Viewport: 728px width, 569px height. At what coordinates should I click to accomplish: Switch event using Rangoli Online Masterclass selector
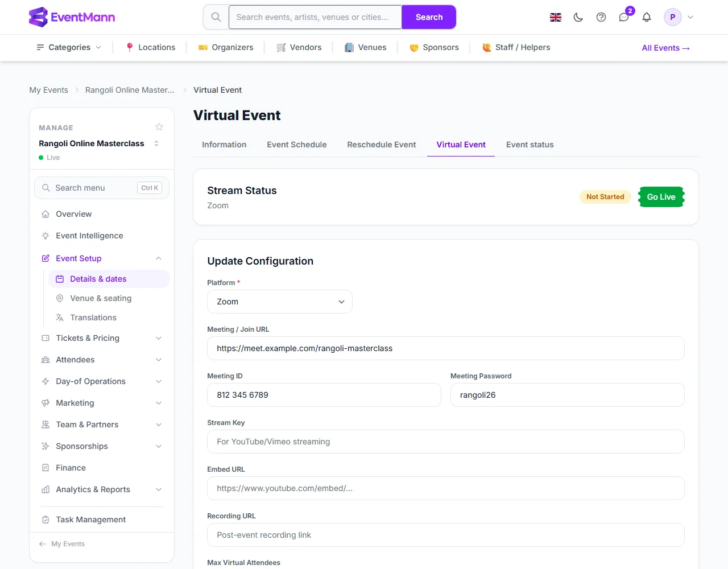click(x=99, y=143)
